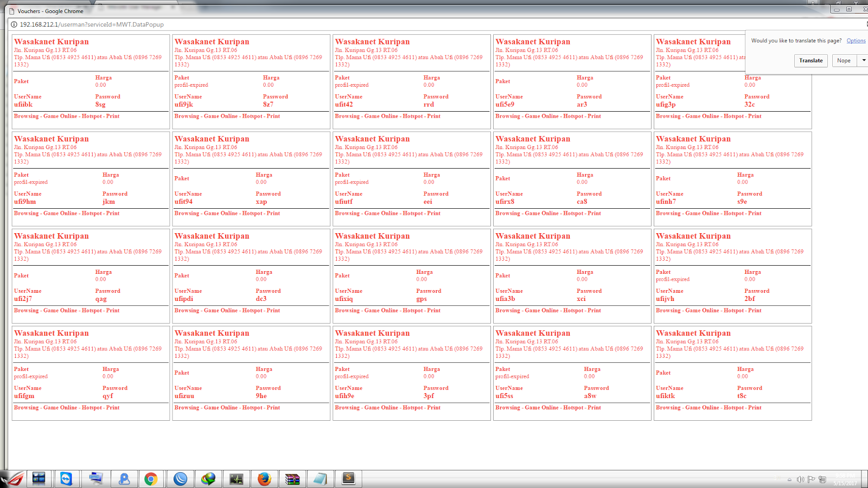Select password text '3pf'
This screenshot has width=868, height=488.
tap(429, 396)
